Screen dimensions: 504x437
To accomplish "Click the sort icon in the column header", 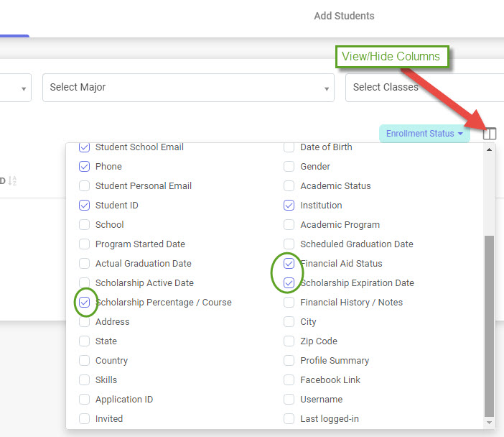I will 12,181.
